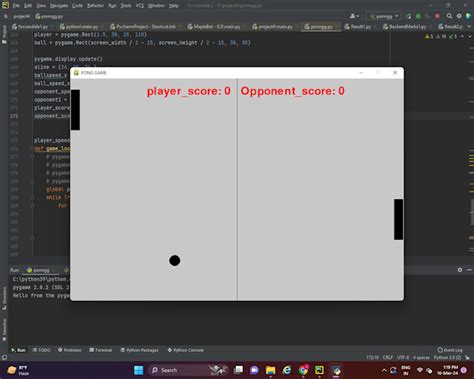Viewport: 474px width, 379px height.
Task: Open IDE settings gear in top toolbar
Action: [x=459, y=16]
